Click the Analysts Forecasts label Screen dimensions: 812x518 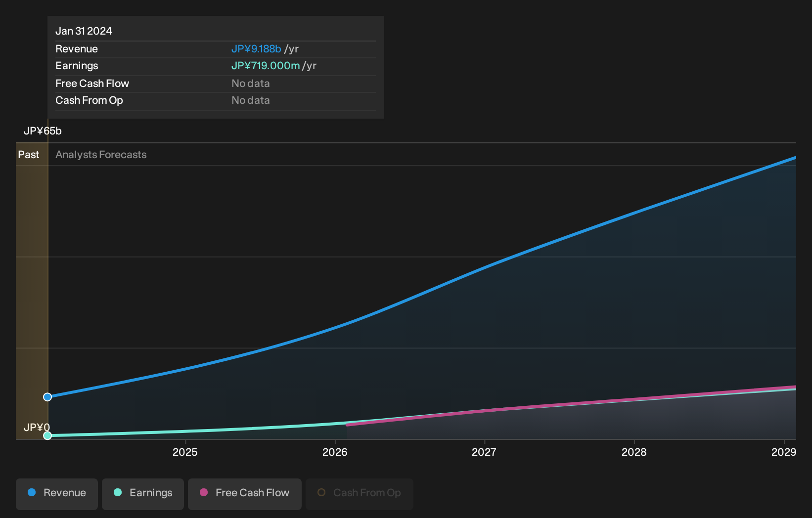101,155
